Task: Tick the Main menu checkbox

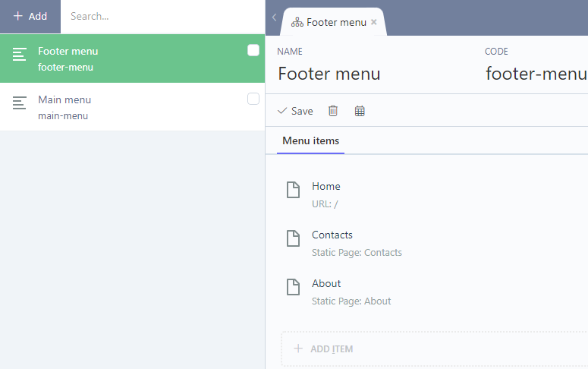Action: click(253, 99)
